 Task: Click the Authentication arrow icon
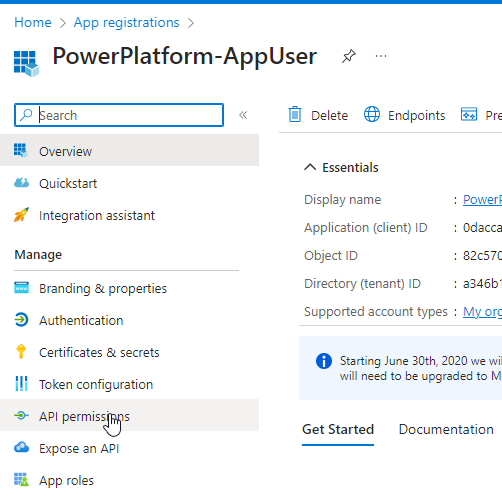(21, 320)
